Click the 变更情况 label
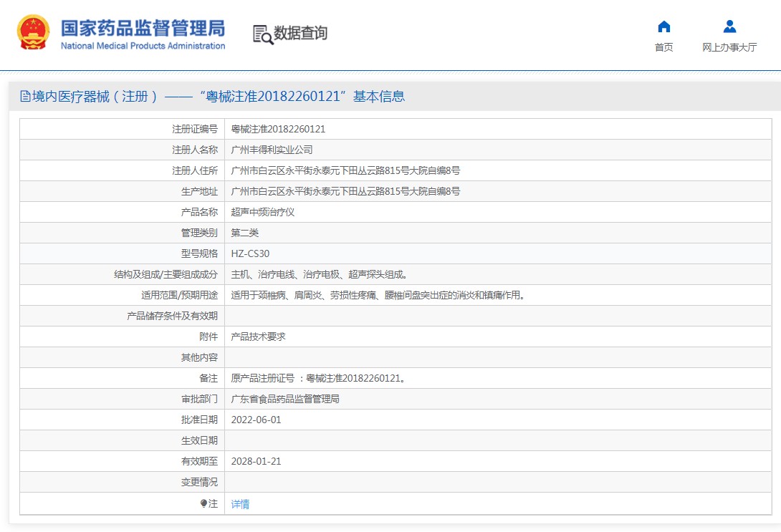781x532 pixels. (199, 482)
